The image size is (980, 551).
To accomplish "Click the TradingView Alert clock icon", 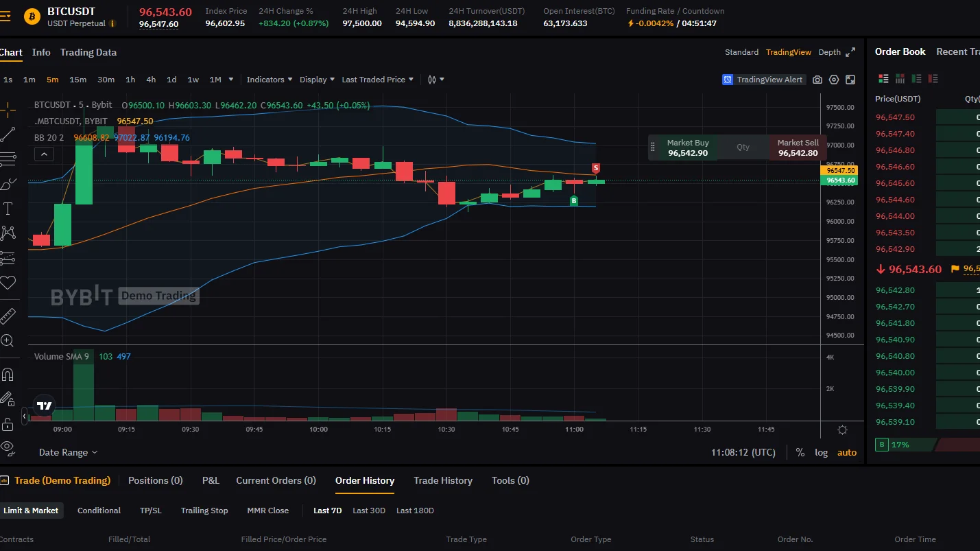I will tap(728, 80).
